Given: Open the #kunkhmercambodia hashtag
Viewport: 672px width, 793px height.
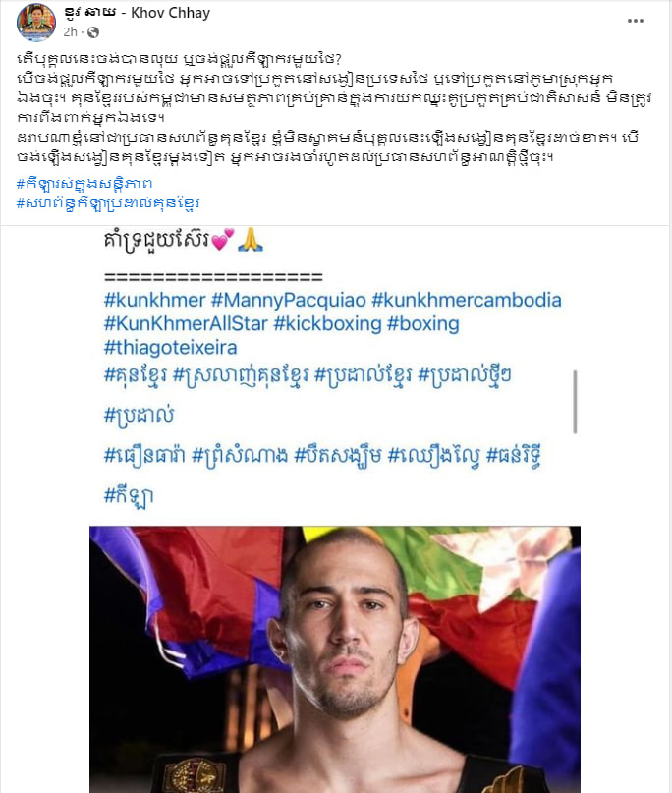Looking at the screenshot, I should (x=467, y=301).
